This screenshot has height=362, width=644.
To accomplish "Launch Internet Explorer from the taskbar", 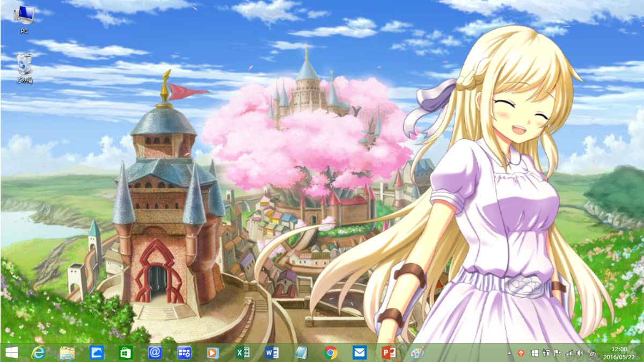I will pyautogui.click(x=38, y=353).
